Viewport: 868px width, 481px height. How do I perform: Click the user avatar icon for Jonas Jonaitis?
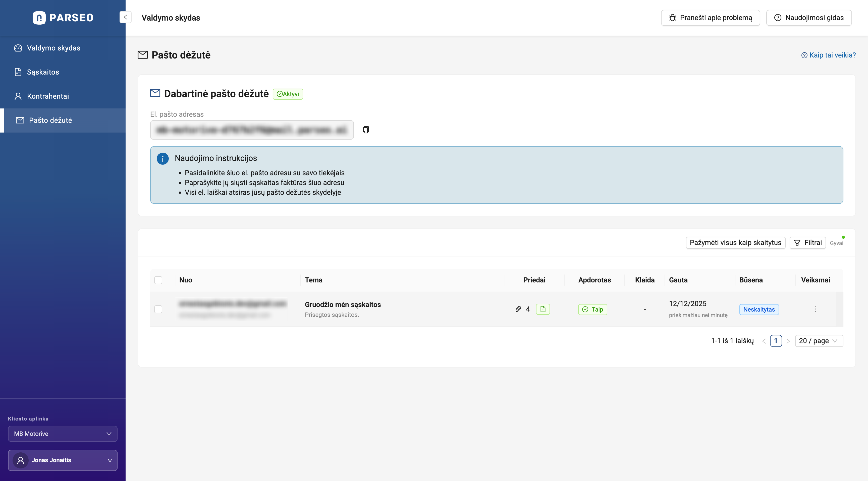click(21, 460)
